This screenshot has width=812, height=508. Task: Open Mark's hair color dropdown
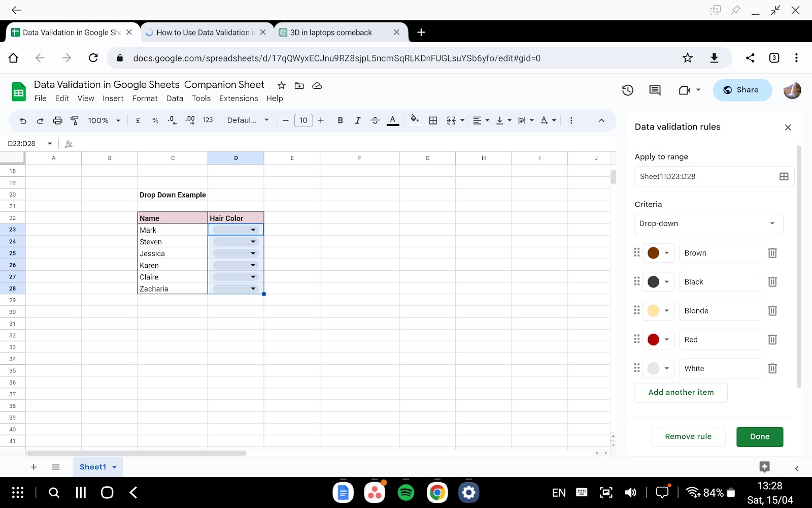(253, 230)
